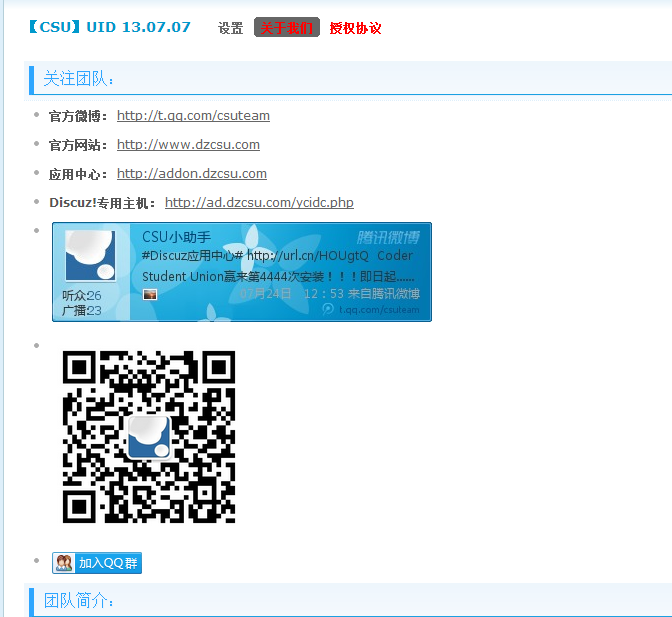Click CSU小助手 name in weibo widget
Viewport: 672px width, 617px height.
pyautogui.click(x=176, y=237)
